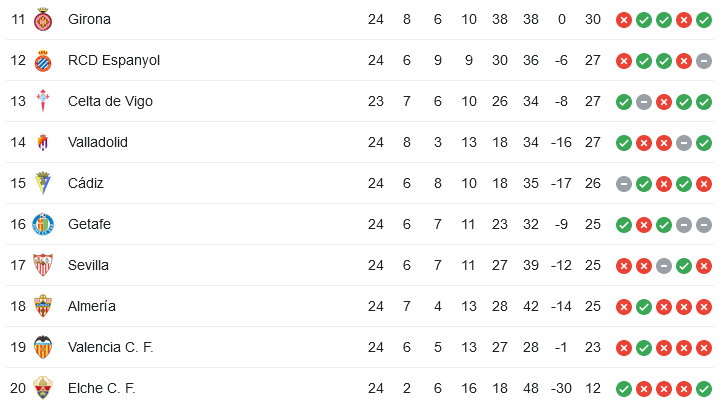Image resolution: width=727 pixels, height=405 pixels.
Task: Click Girona's most recent win icon
Action: pos(704,20)
